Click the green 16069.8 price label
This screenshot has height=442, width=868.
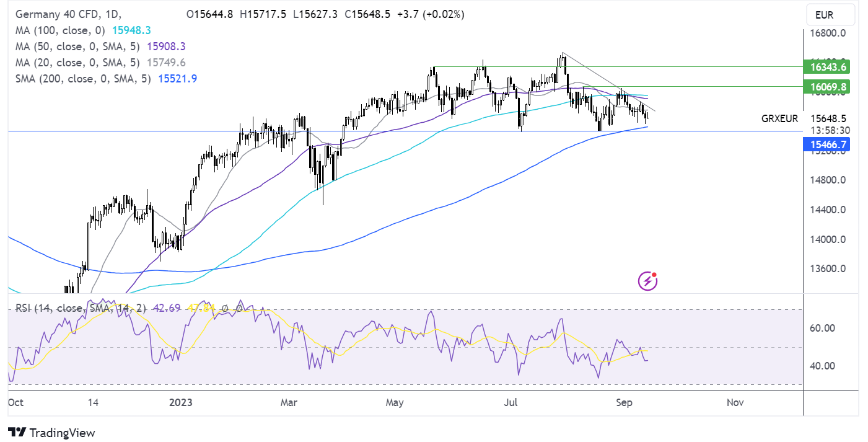pyautogui.click(x=828, y=86)
